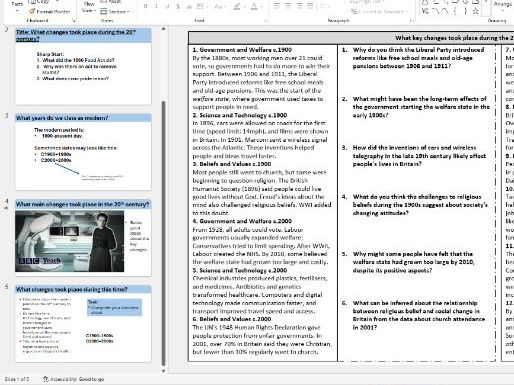This screenshot has height=385, width=514.
Task: Click heading '5. Science and Technology c.2000'
Action: (x=240, y=270)
